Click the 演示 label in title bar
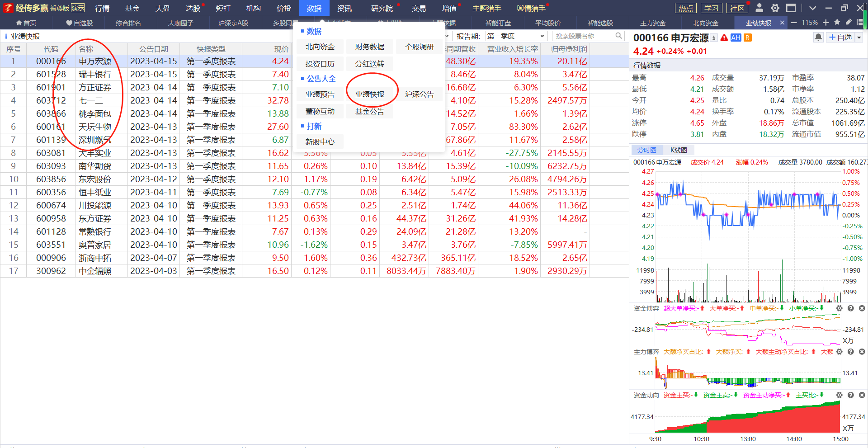Viewport: 868px width, 448px height. pos(78,8)
